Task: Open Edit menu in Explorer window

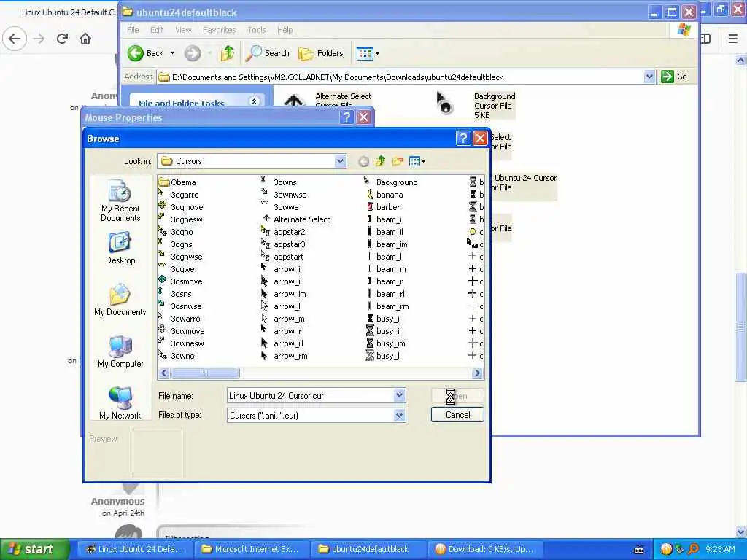Action: 157,29
